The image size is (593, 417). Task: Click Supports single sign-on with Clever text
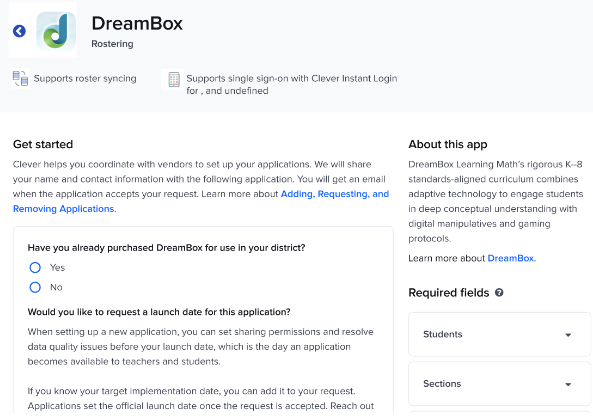292,84
